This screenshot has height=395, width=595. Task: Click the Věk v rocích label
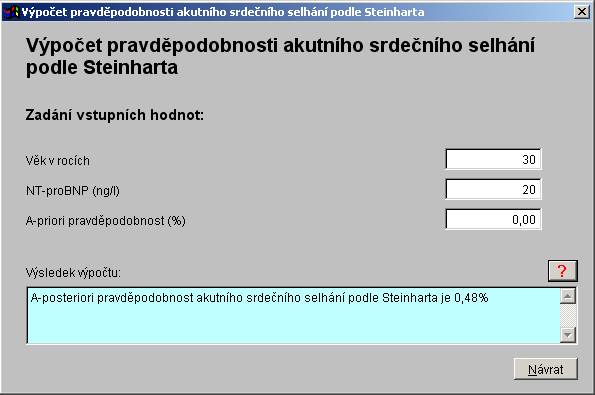58,161
